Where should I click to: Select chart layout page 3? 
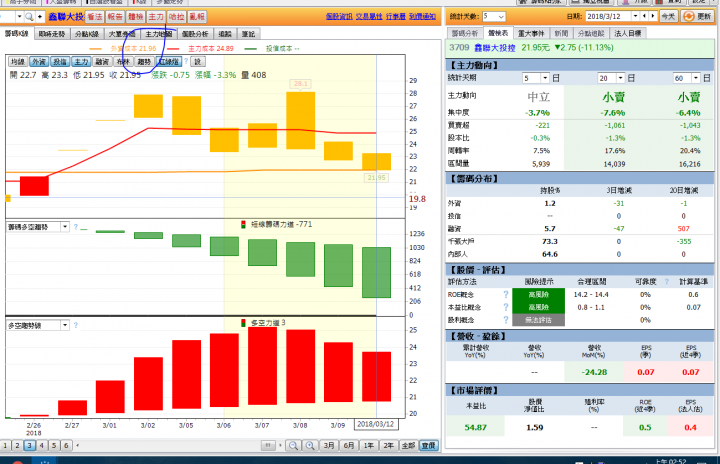pos(29,445)
